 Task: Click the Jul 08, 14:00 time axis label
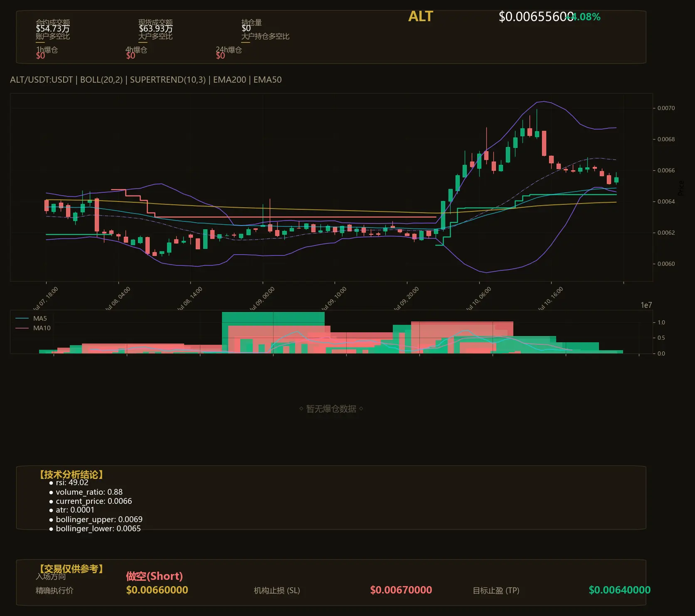[x=190, y=299]
